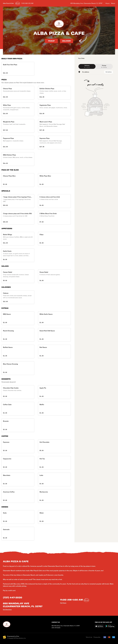Choose the House Salad card
Screen dimensions: 118x644
(54, 276)
